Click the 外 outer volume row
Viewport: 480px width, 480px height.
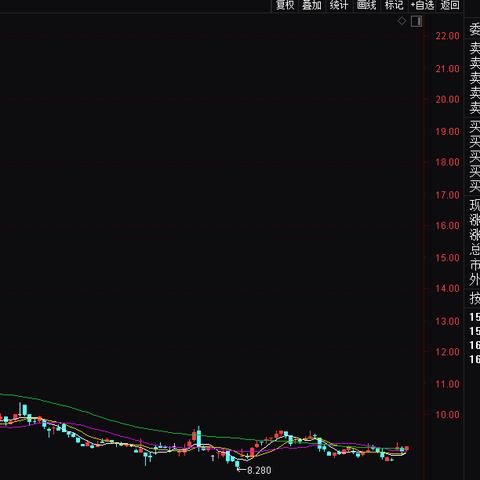(474, 280)
